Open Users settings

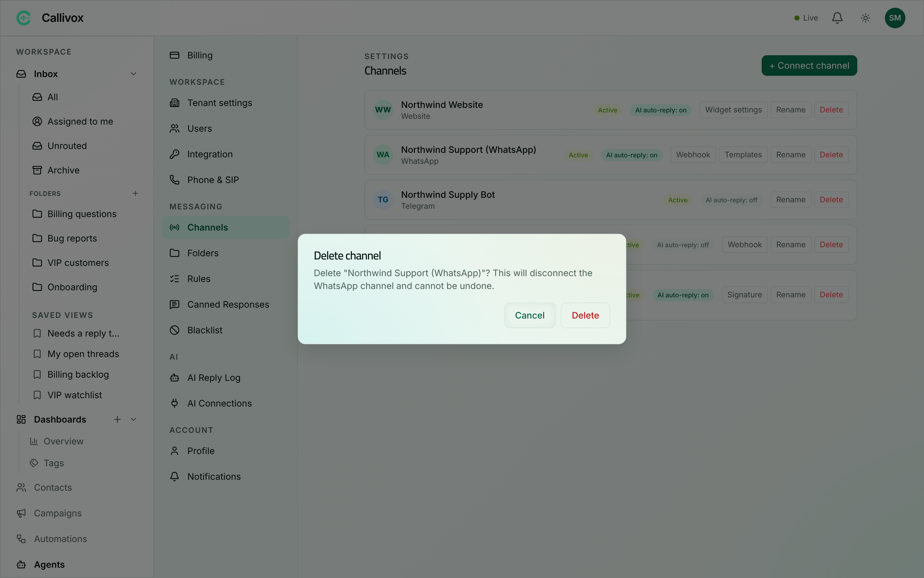pyautogui.click(x=225, y=128)
